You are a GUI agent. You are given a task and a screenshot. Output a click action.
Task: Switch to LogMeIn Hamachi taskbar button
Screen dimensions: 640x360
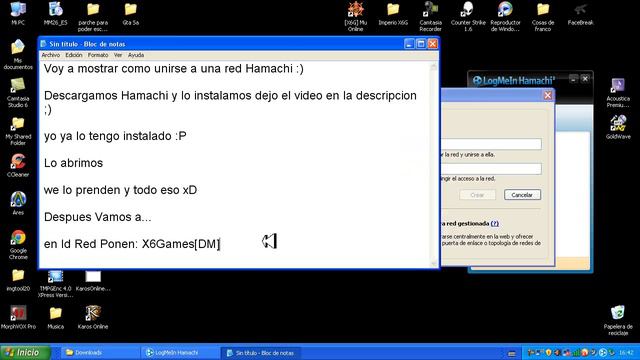pyautogui.click(x=180, y=353)
